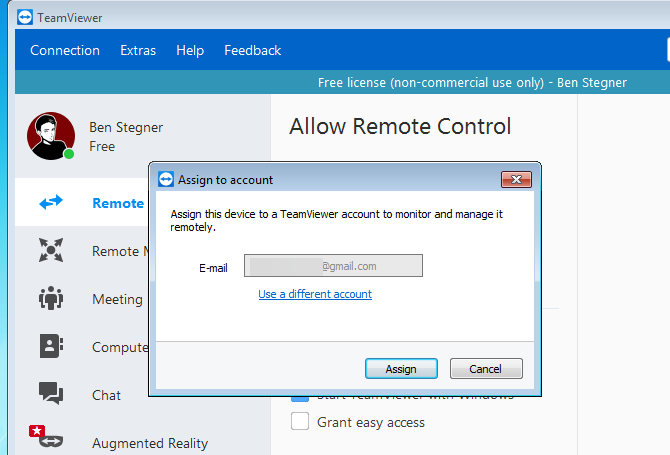Open the Meeting people icon

pos(51,299)
